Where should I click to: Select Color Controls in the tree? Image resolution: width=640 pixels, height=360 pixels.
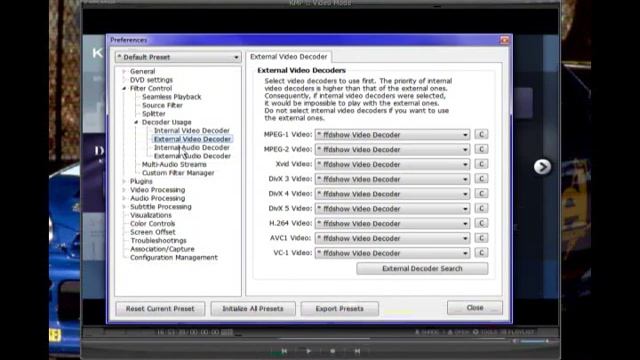pos(152,224)
